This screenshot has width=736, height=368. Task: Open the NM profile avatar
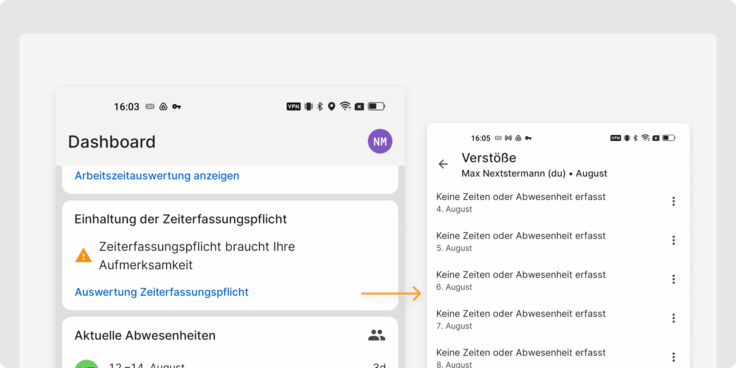[380, 141]
